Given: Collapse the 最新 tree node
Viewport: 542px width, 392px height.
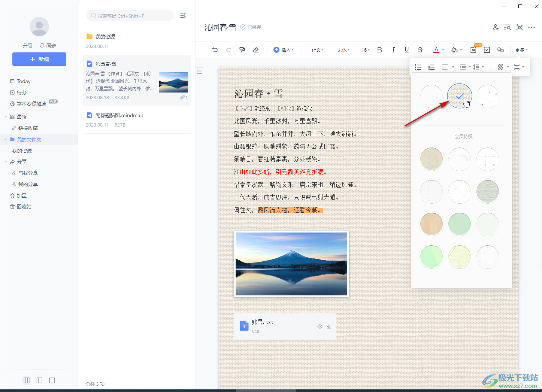Looking at the screenshot, I should pos(6,117).
